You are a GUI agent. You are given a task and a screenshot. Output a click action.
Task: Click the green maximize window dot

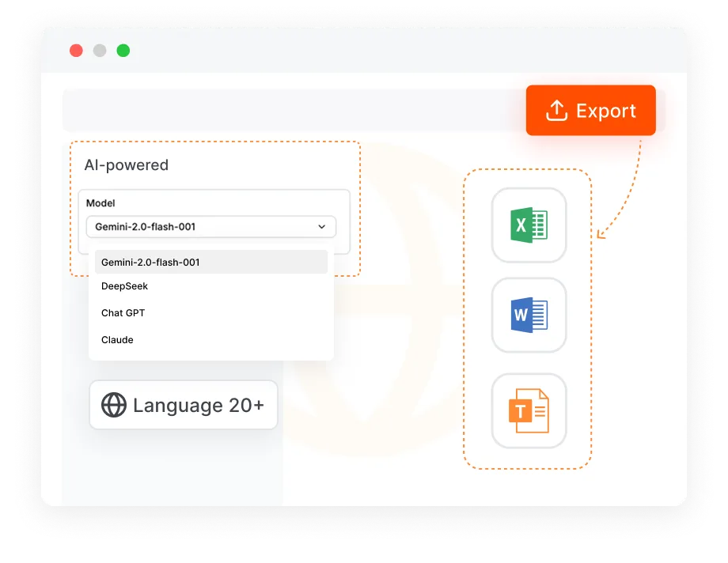click(123, 51)
